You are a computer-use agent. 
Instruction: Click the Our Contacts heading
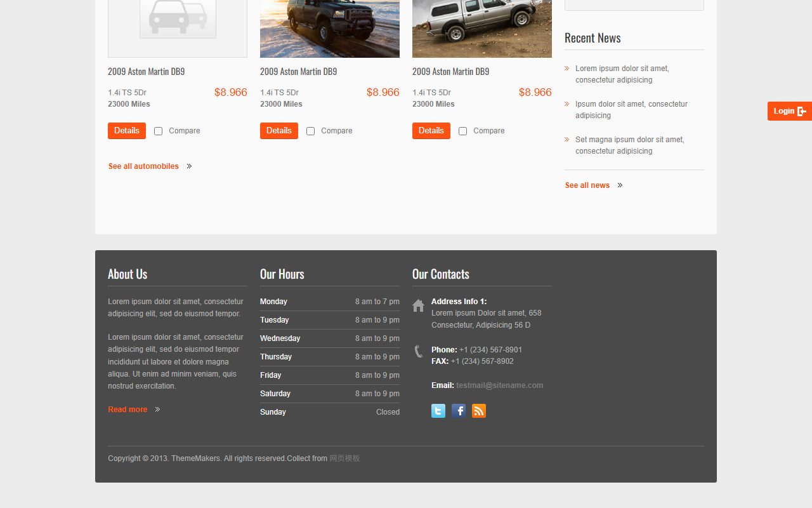pos(441,274)
